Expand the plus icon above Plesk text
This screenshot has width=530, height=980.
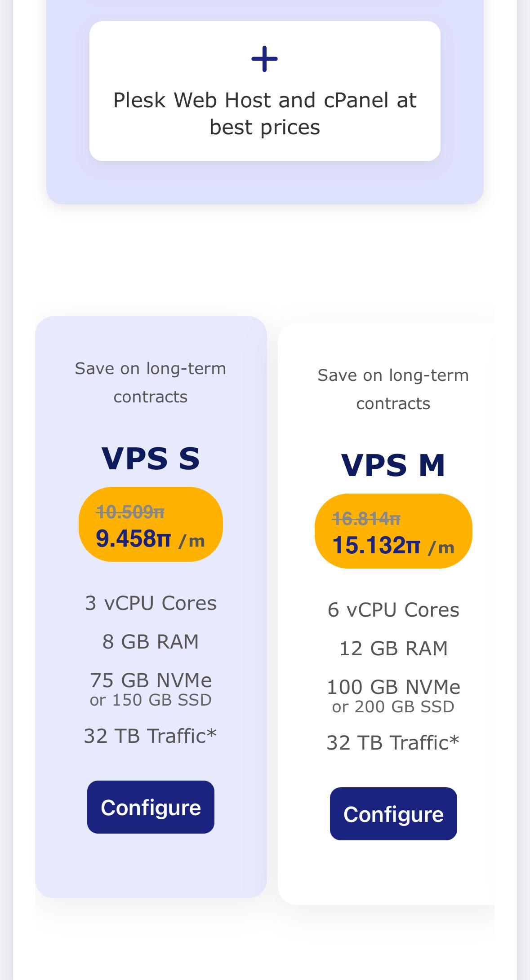click(x=264, y=59)
